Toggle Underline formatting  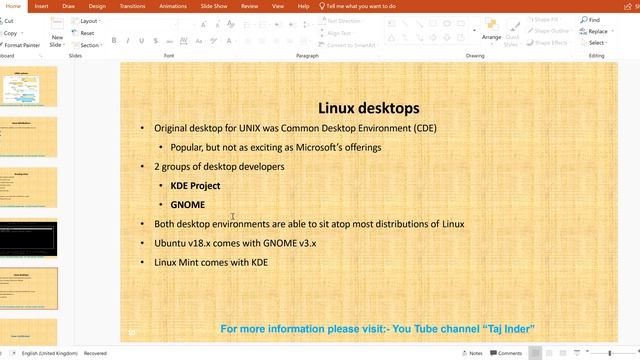pyautogui.click(x=142, y=40)
